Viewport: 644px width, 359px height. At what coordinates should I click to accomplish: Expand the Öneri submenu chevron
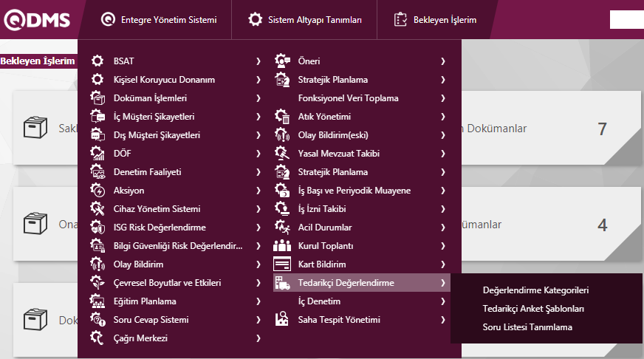point(442,61)
